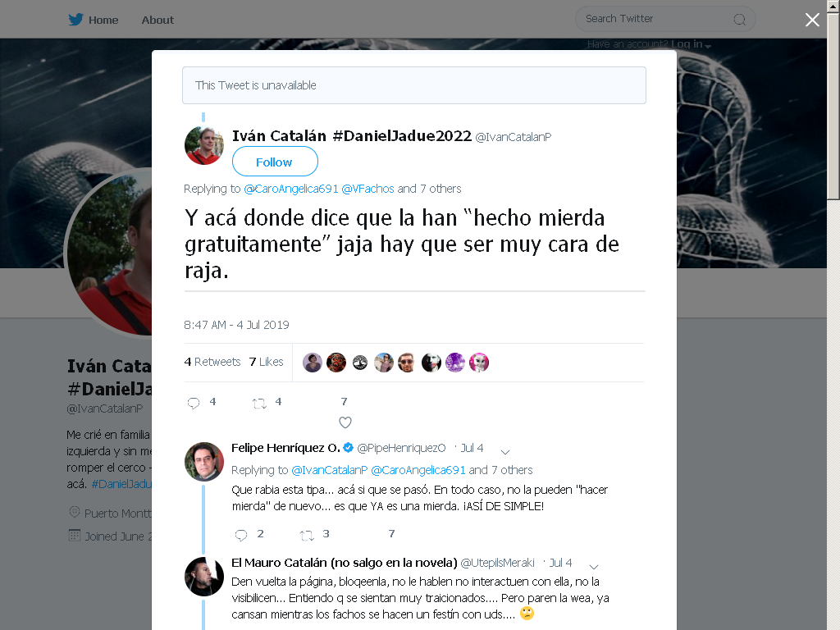Open El Mauro Catalán's profile picture
The height and width of the screenshot is (630, 840).
pyautogui.click(x=203, y=577)
